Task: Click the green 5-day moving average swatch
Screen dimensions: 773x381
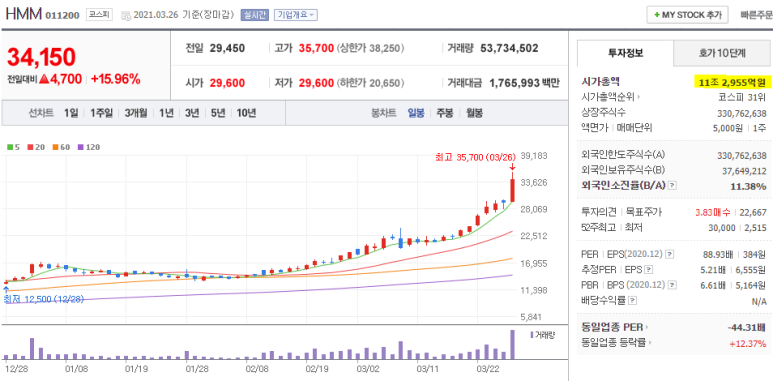Action: coord(9,147)
